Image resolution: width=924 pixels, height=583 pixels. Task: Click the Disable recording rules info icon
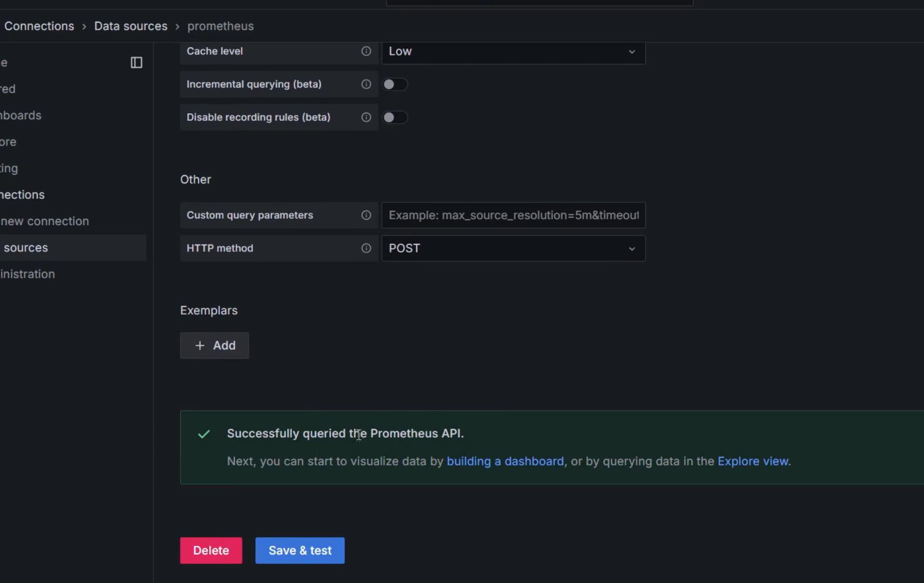(366, 117)
